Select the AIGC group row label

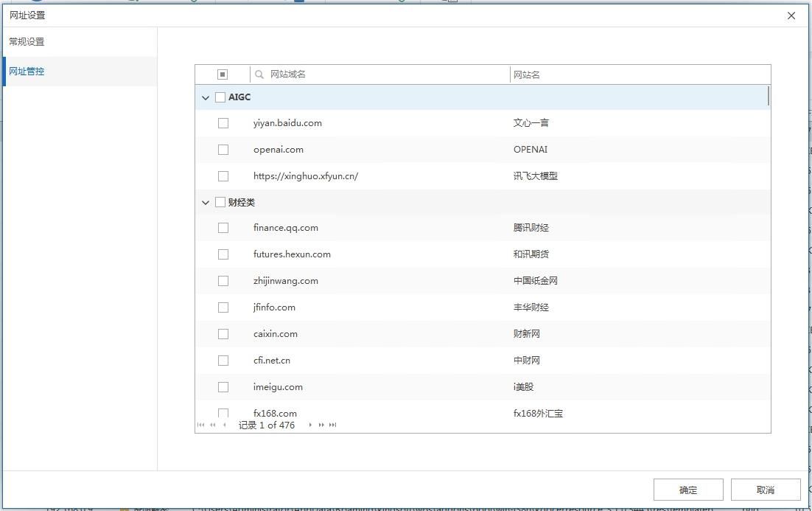pos(239,97)
